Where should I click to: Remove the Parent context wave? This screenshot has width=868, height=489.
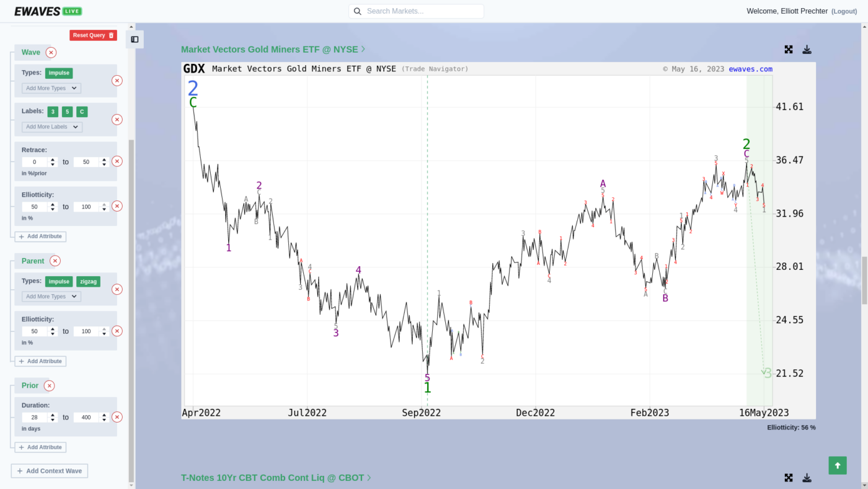click(x=55, y=261)
